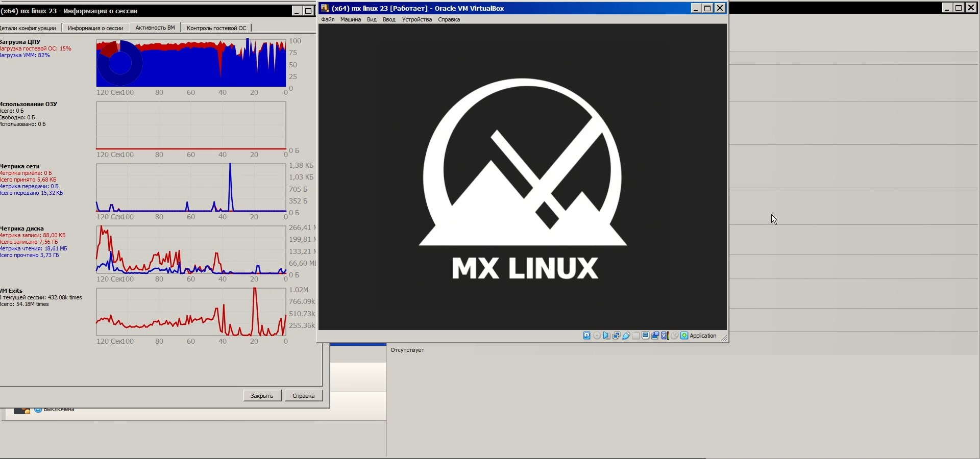The width and height of the screenshot is (980, 459).
Task: Click the 'VM Exits' heading
Action: coord(11,291)
